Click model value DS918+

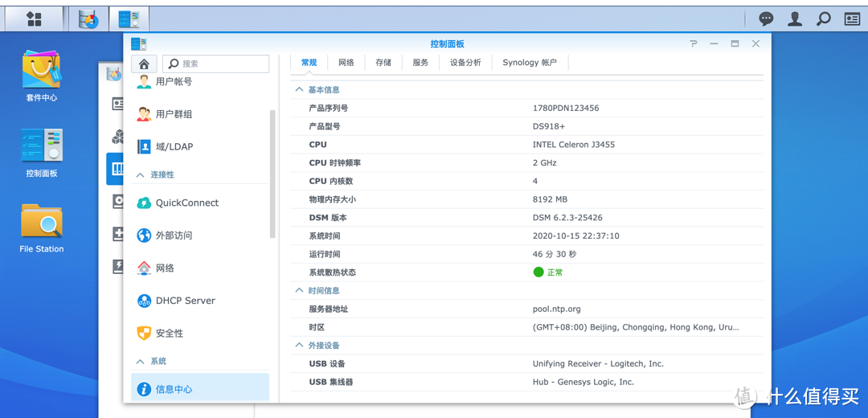[x=549, y=126]
